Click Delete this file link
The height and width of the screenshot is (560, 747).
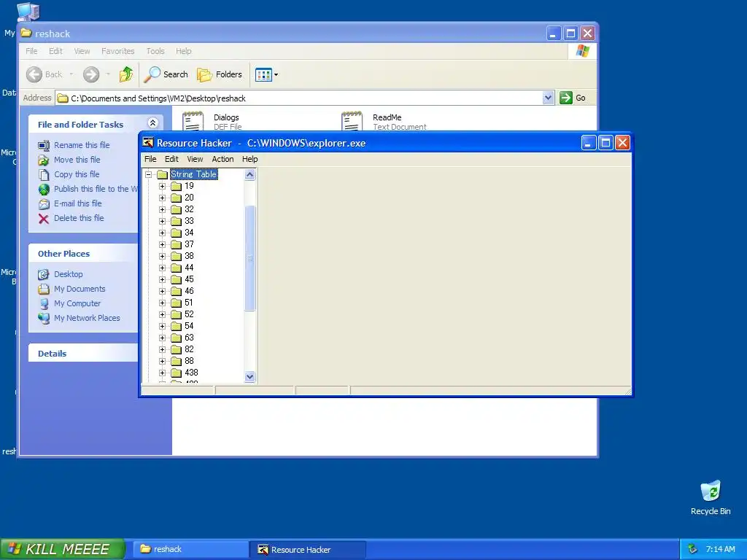(x=79, y=218)
